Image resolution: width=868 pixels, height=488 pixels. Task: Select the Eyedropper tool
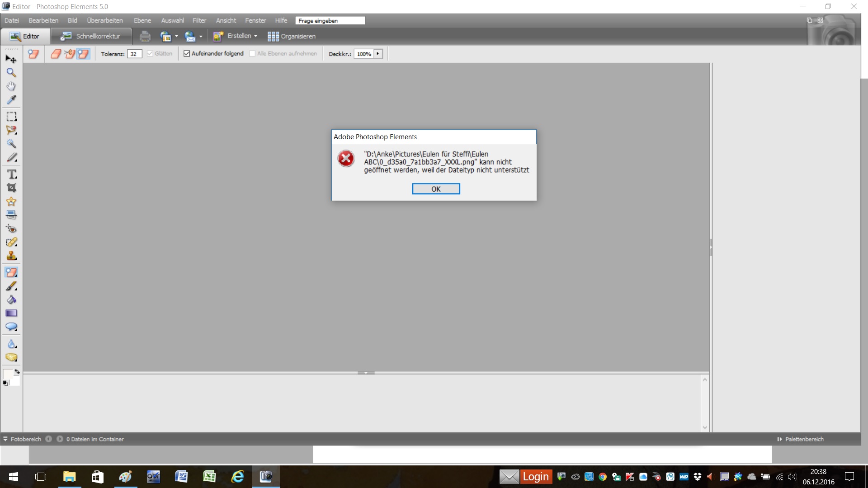tap(11, 100)
